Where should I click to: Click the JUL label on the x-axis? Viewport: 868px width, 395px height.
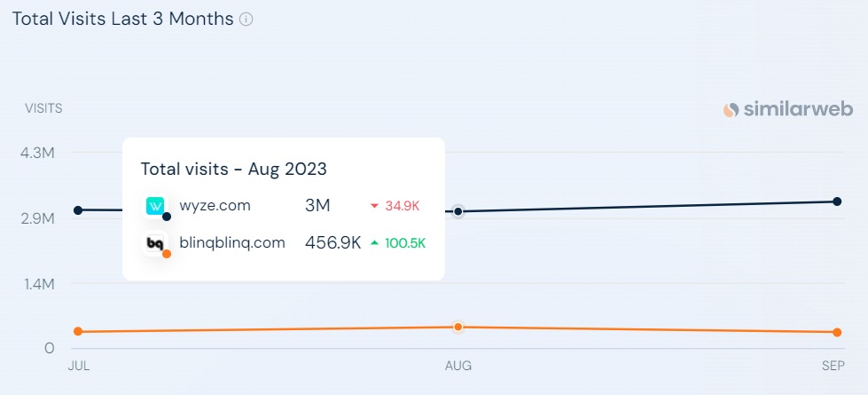point(79,366)
